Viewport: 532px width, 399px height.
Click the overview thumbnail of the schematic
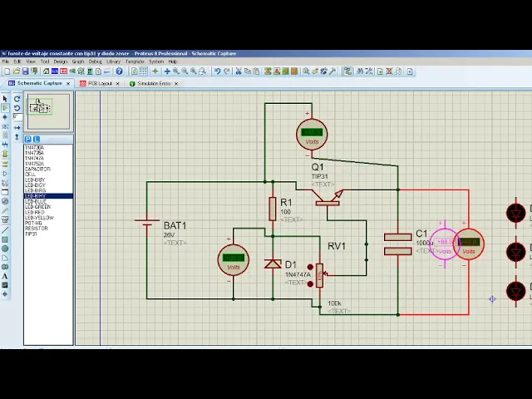(x=48, y=111)
